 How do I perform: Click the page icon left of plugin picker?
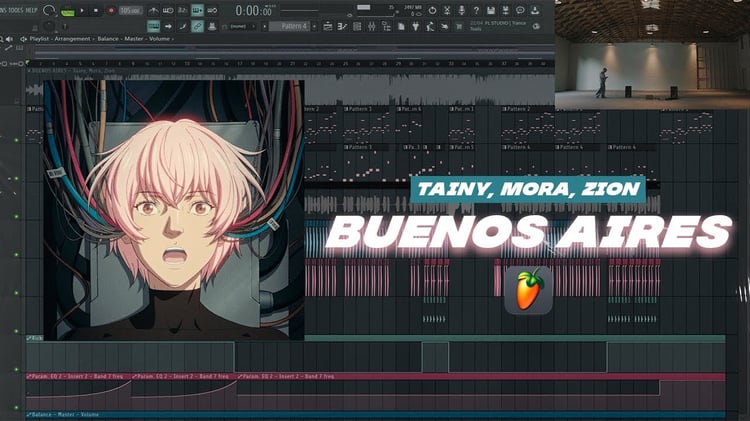coord(401,27)
